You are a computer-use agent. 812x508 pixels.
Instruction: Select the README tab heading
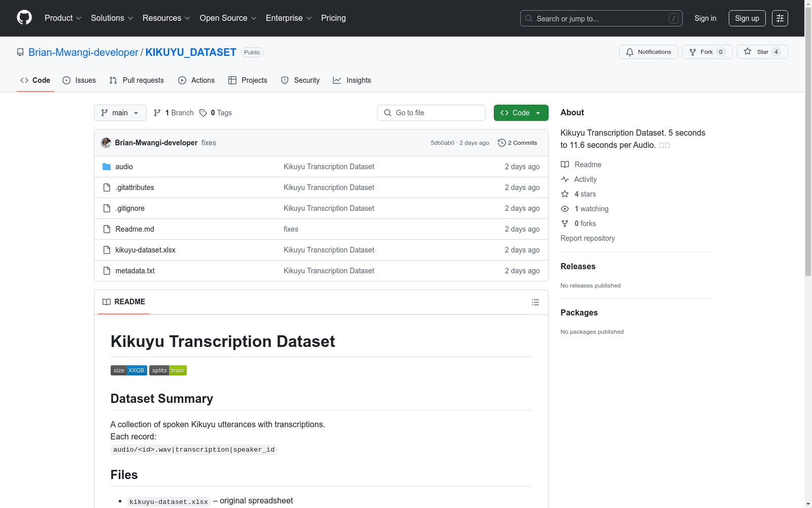(124, 302)
